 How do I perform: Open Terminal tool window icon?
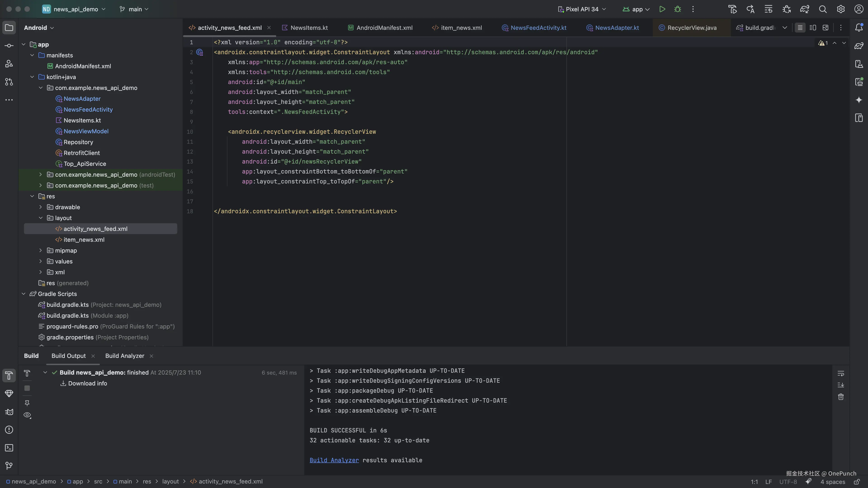pos(9,448)
